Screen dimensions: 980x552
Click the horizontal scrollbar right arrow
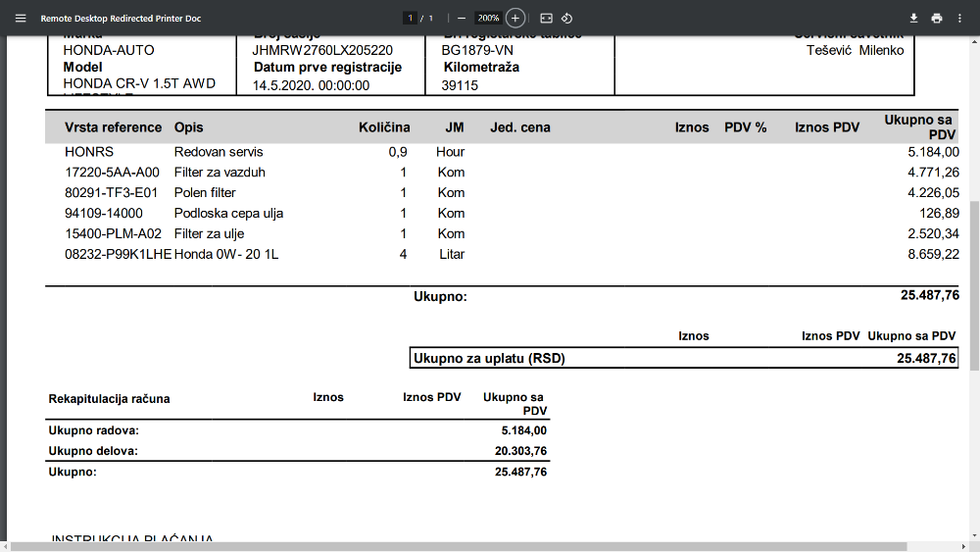point(964,547)
